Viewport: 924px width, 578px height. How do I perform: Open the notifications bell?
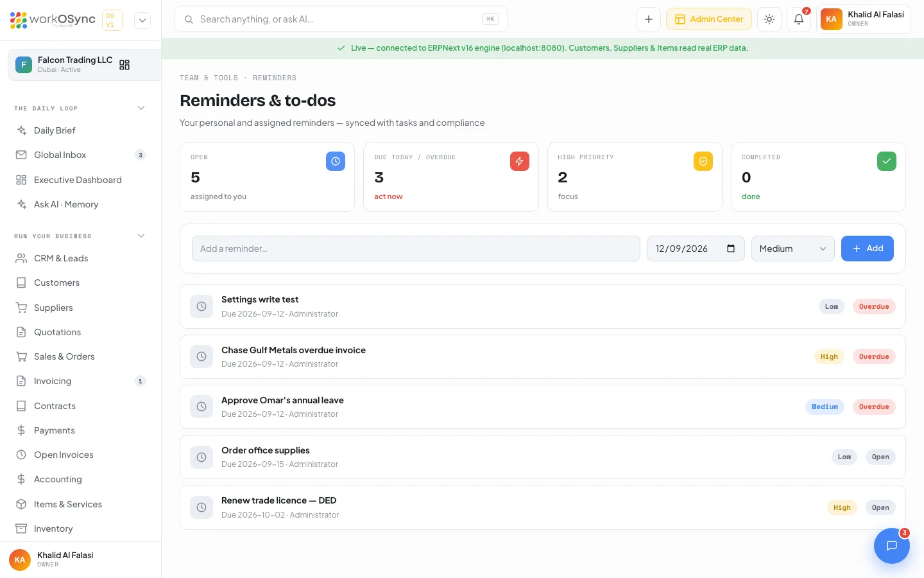(x=799, y=19)
